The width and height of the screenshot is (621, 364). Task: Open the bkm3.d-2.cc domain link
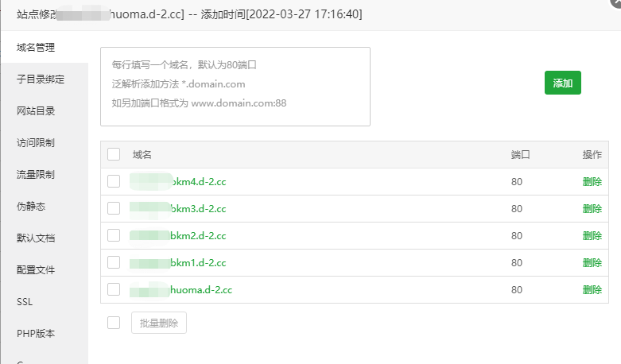(198, 208)
